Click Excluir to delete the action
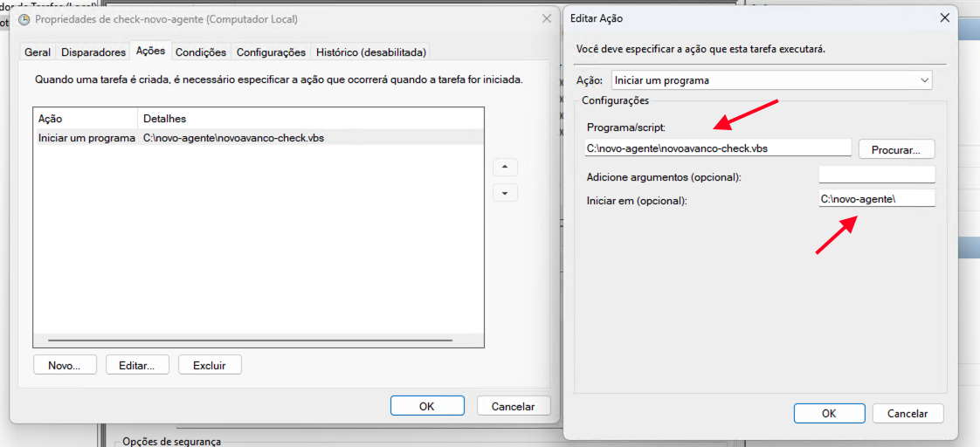The height and width of the screenshot is (447, 980). click(210, 365)
